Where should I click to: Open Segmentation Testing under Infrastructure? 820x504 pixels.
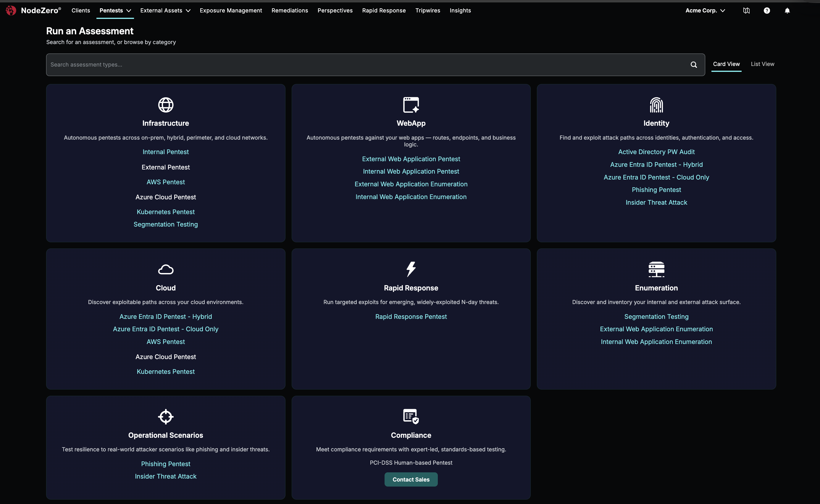[x=166, y=224]
